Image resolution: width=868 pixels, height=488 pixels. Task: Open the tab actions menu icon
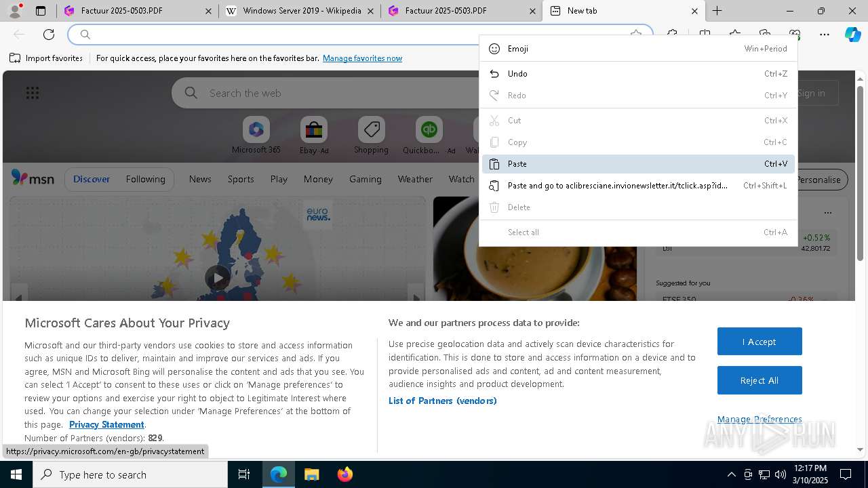click(41, 11)
